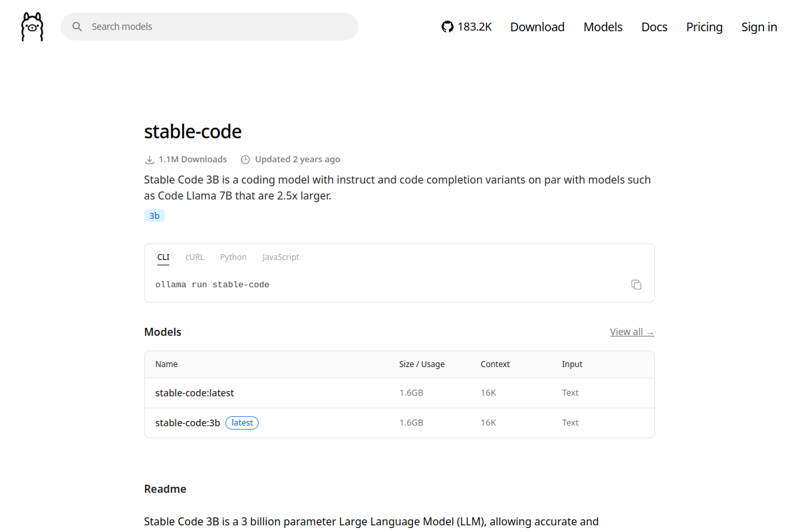The height and width of the screenshot is (532, 798).
Task: Click the search magnifier icon
Action: click(x=77, y=27)
